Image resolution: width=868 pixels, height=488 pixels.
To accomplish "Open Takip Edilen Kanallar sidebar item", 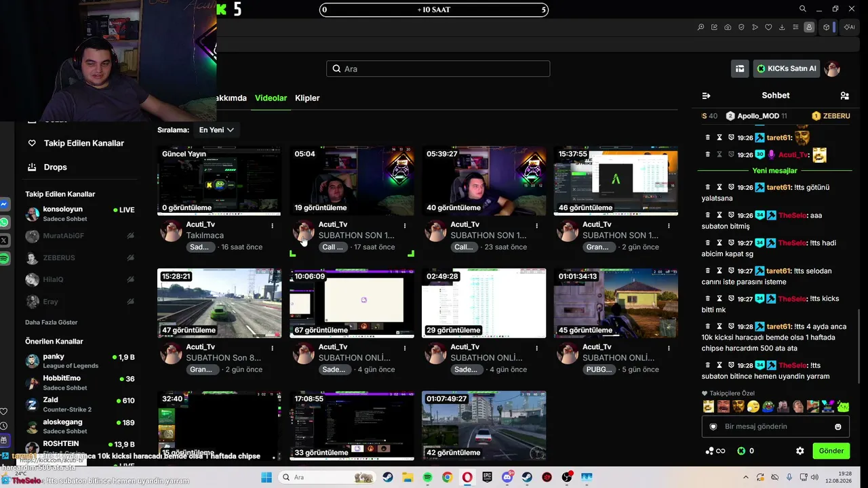I will 76,143.
